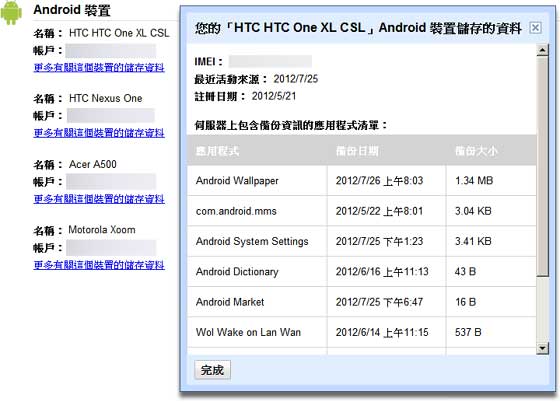This screenshot has width=560, height=402.
Task: Select the com.android.mms row
Action: [361, 211]
